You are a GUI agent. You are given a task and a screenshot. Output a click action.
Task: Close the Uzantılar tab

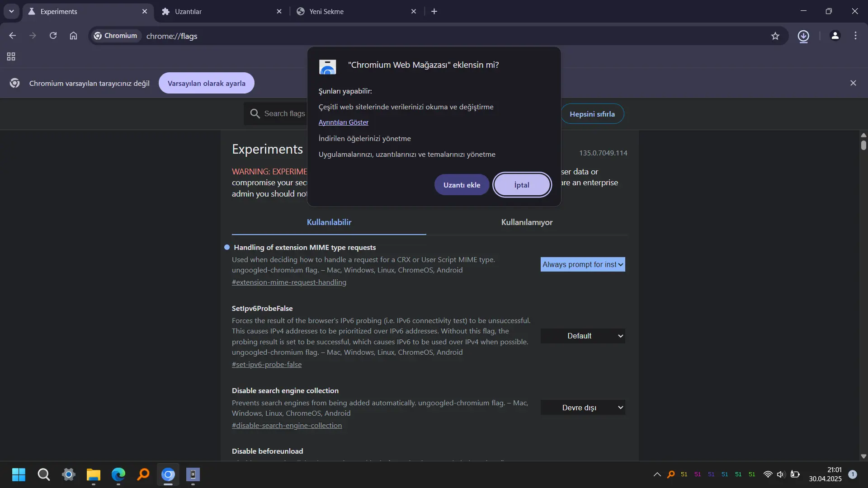pos(279,11)
